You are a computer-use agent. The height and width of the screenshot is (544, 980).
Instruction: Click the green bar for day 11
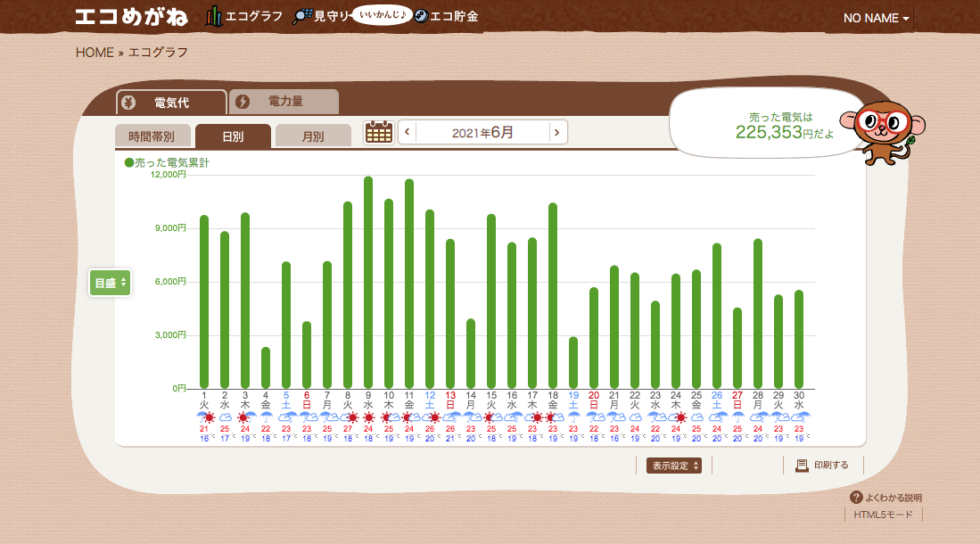pos(409,284)
